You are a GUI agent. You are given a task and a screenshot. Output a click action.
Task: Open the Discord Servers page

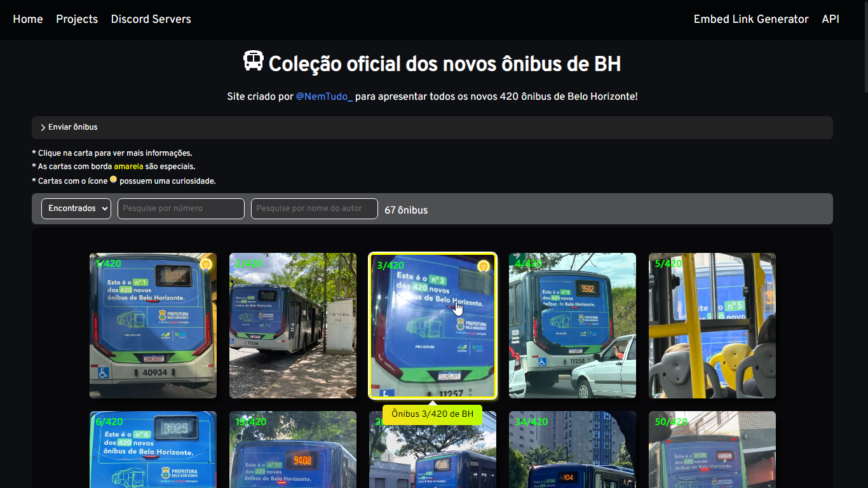(151, 19)
